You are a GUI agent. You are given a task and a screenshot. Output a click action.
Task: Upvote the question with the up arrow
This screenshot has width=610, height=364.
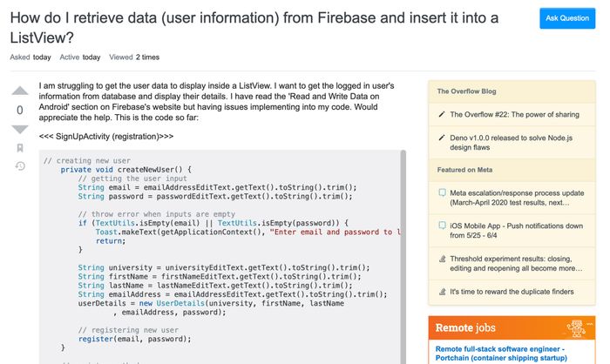click(x=20, y=91)
